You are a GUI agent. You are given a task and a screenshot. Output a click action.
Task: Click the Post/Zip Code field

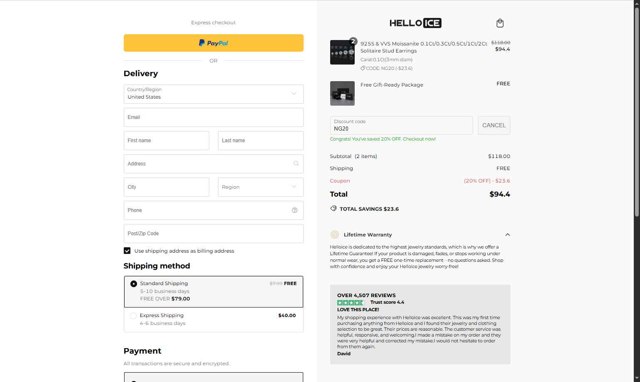click(x=213, y=233)
